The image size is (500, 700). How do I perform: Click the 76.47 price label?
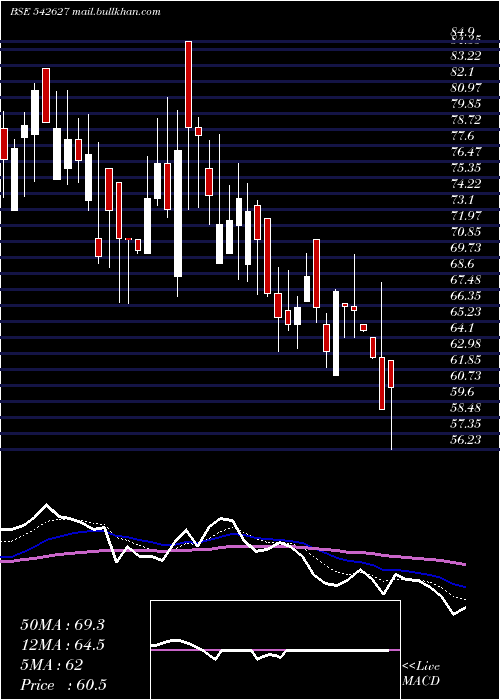[466, 152]
